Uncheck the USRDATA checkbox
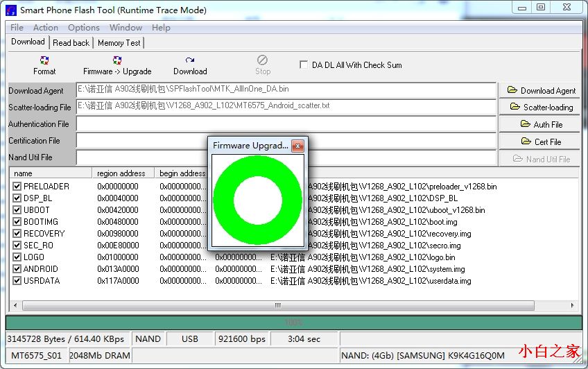The width and height of the screenshot is (588, 369). 17,280
